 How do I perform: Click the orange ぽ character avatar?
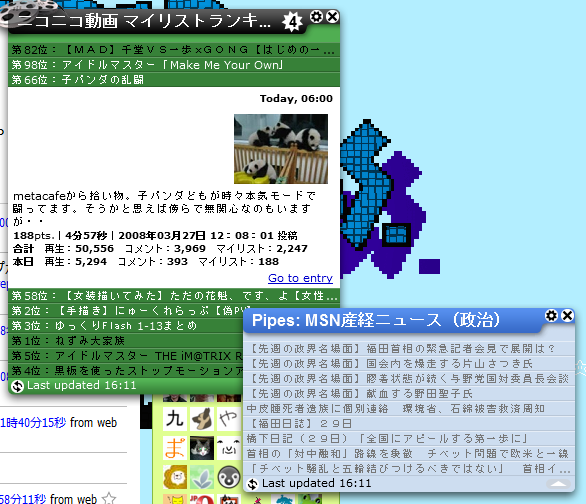[175, 448]
